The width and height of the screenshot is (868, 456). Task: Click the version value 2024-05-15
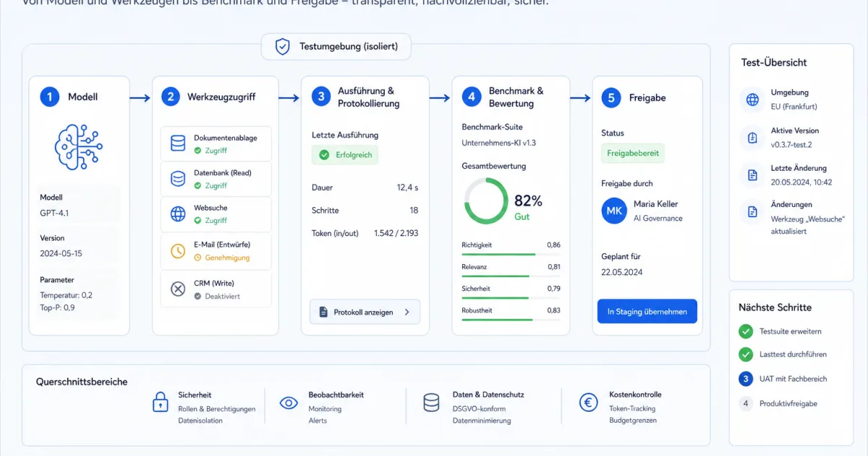61,253
